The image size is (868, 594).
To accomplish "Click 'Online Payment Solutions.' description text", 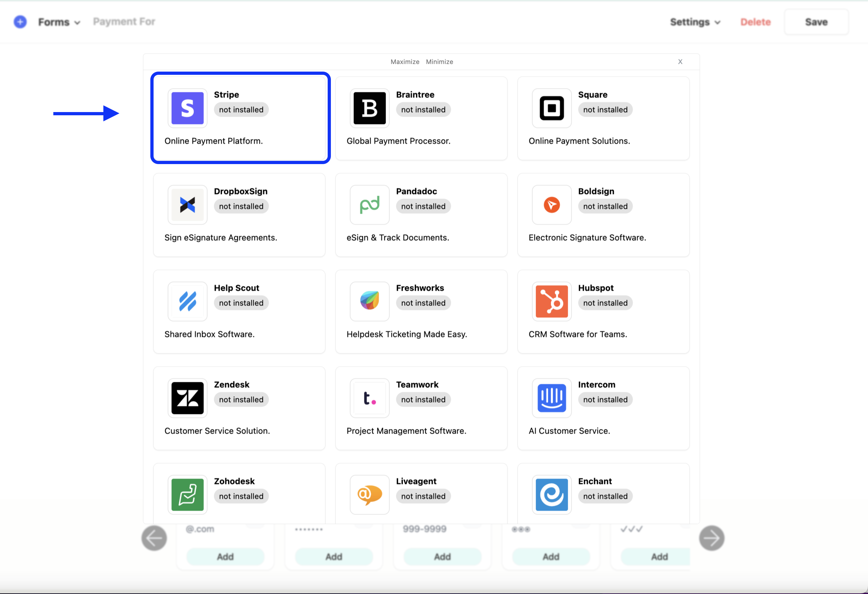I will [579, 141].
